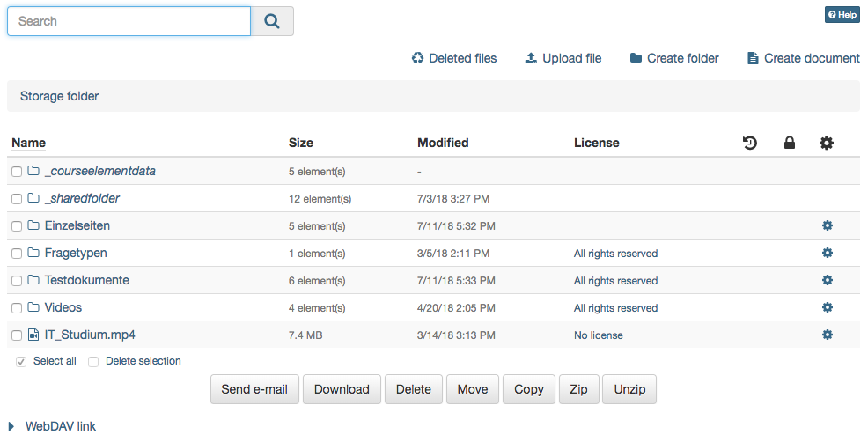Click the search magnifier button

(x=272, y=21)
